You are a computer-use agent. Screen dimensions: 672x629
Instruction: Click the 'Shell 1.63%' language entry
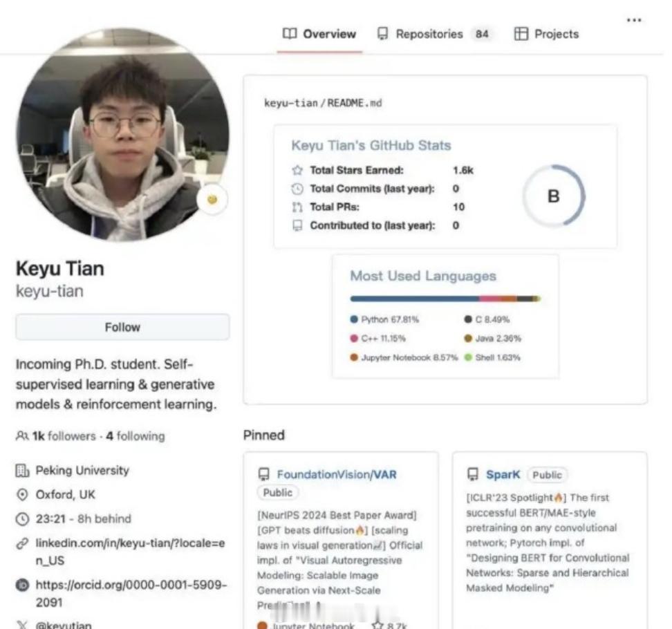coord(492,358)
